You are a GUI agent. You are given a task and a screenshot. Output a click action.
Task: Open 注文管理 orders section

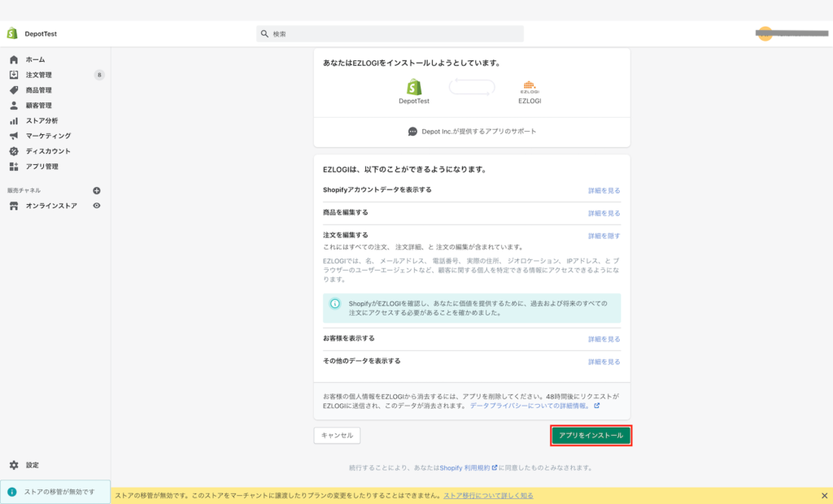click(38, 75)
